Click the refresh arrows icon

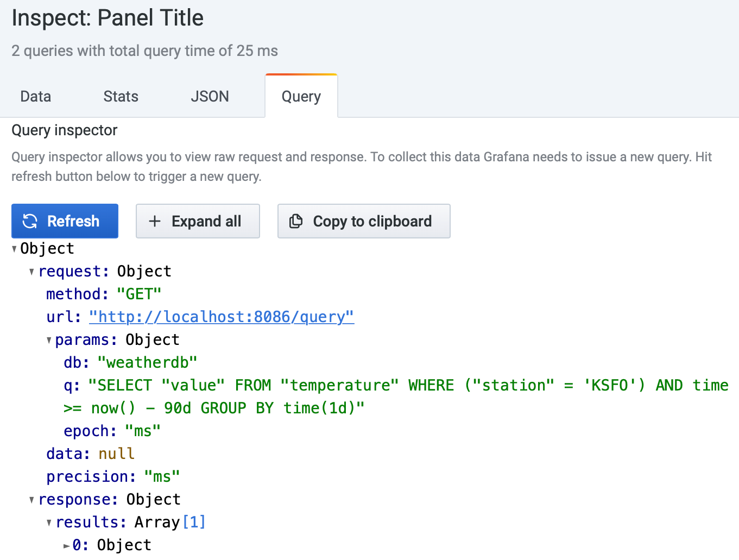(x=30, y=221)
